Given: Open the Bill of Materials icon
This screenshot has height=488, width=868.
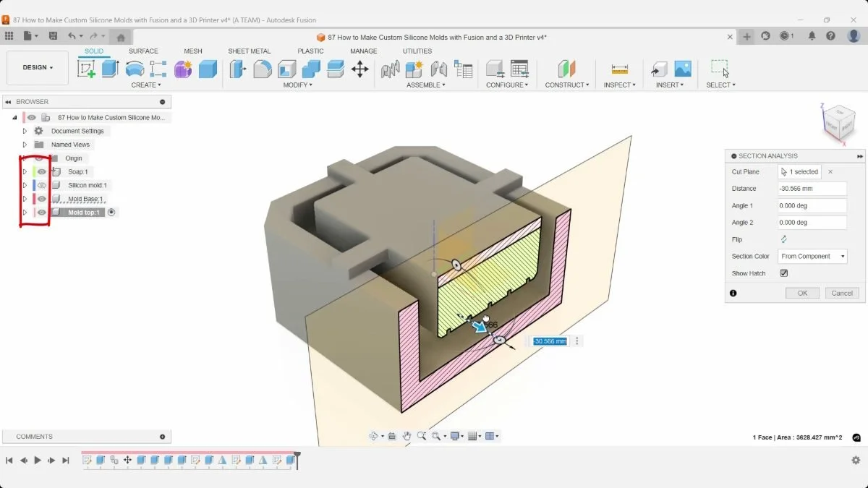Looking at the screenshot, I should [463, 69].
